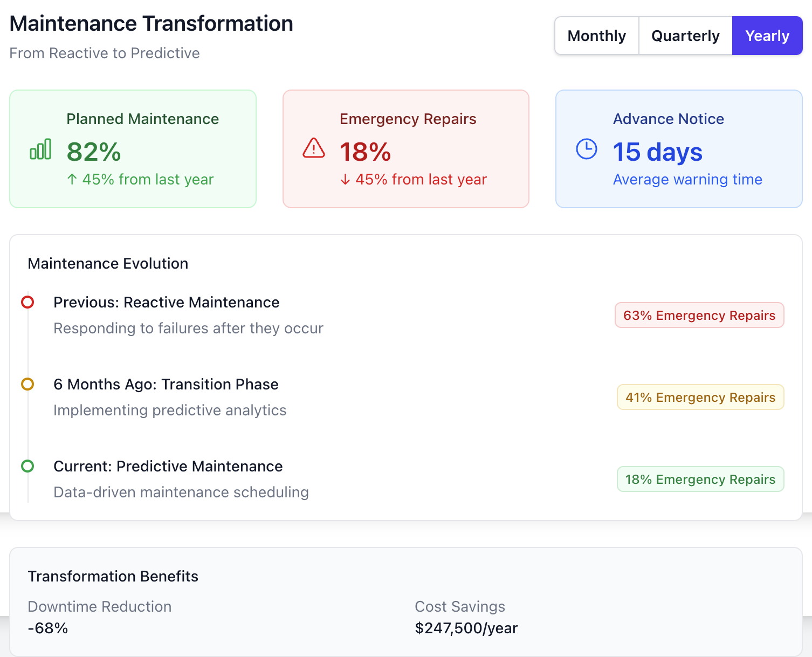Click the From Reactive to Predictive subtitle
812x657 pixels.
point(105,53)
